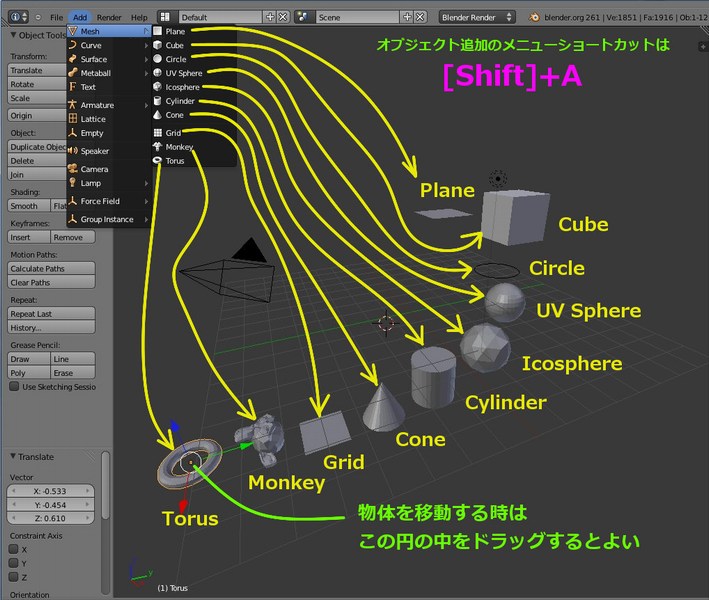Click the Grease Pencil Erase button
709x600 pixels.
pyautogui.click(x=73, y=373)
